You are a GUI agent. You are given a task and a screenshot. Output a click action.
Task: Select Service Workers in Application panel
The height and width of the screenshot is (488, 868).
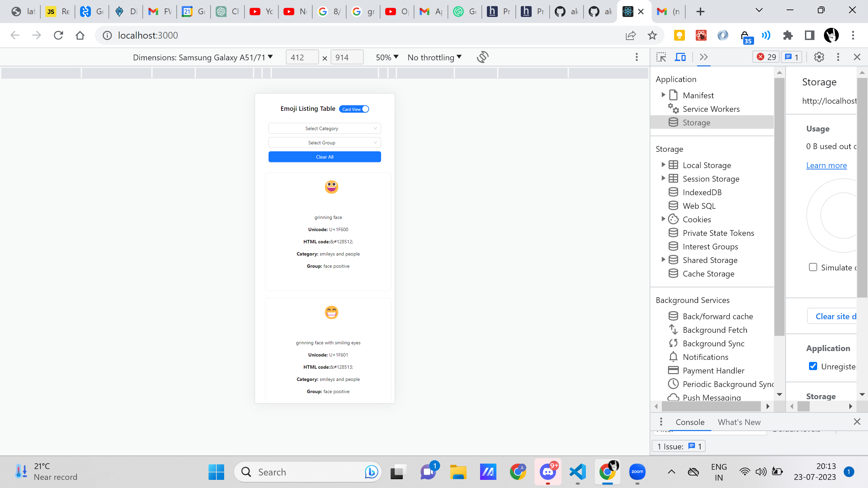(x=711, y=109)
